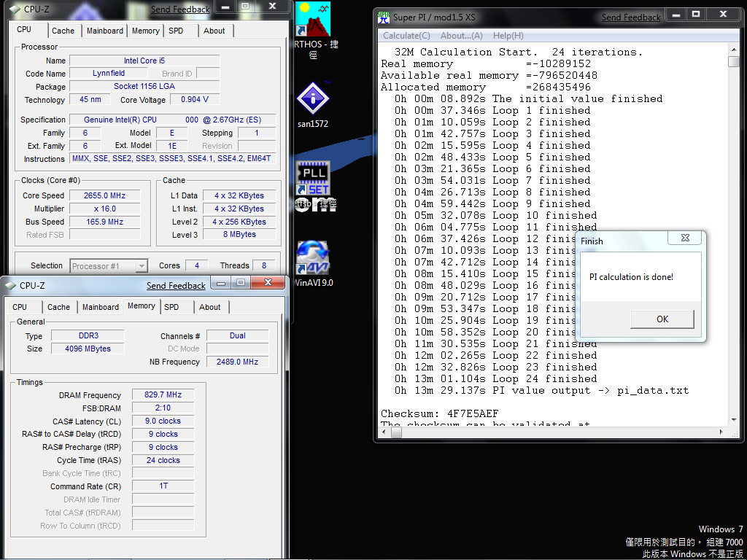
Task: Click Super PI vertical scrollbar up arrow
Action: click(734, 50)
